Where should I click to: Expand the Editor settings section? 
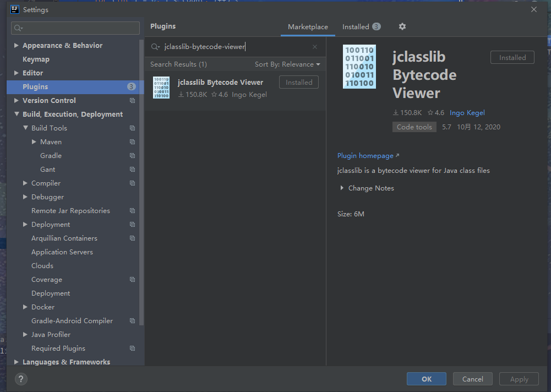click(x=16, y=73)
